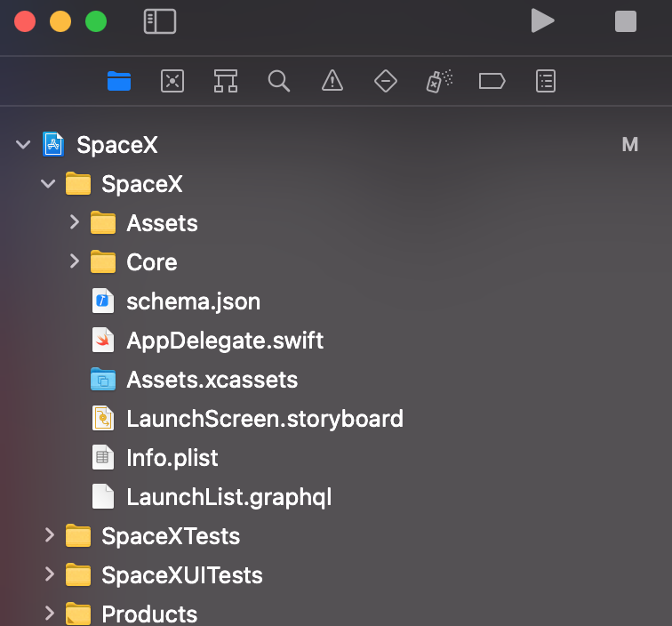Toggle the navigator sidebar

tap(160, 21)
